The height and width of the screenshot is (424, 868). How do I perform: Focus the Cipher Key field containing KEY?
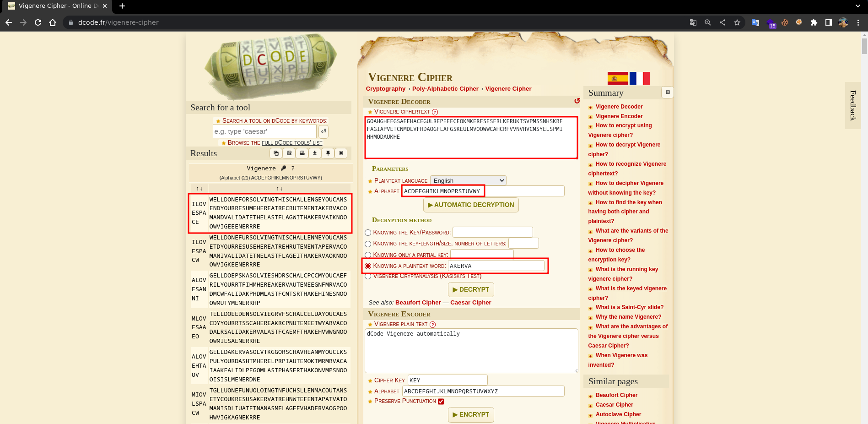click(x=447, y=380)
